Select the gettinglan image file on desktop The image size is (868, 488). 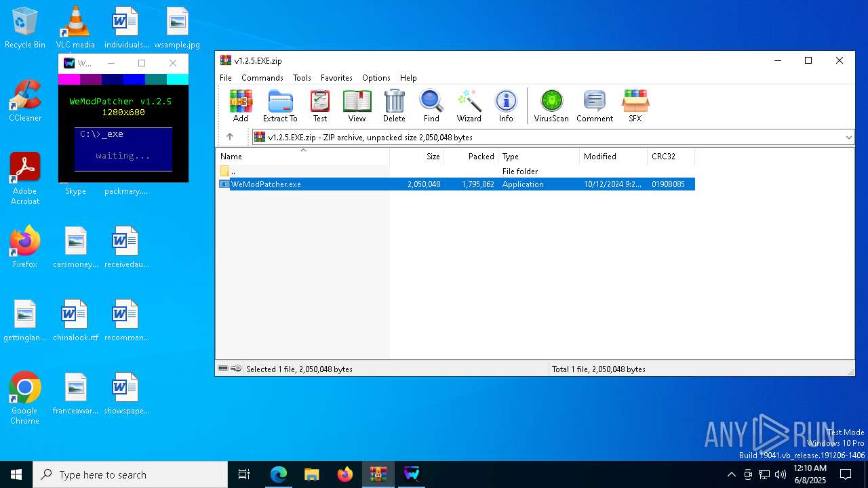(25, 321)
